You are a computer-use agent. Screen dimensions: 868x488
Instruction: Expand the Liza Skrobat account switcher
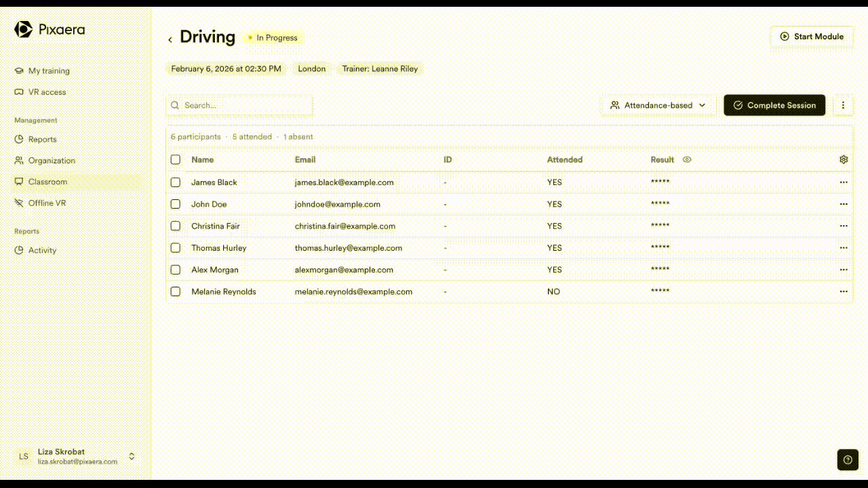pyautogui.click(x=132, y=456)
